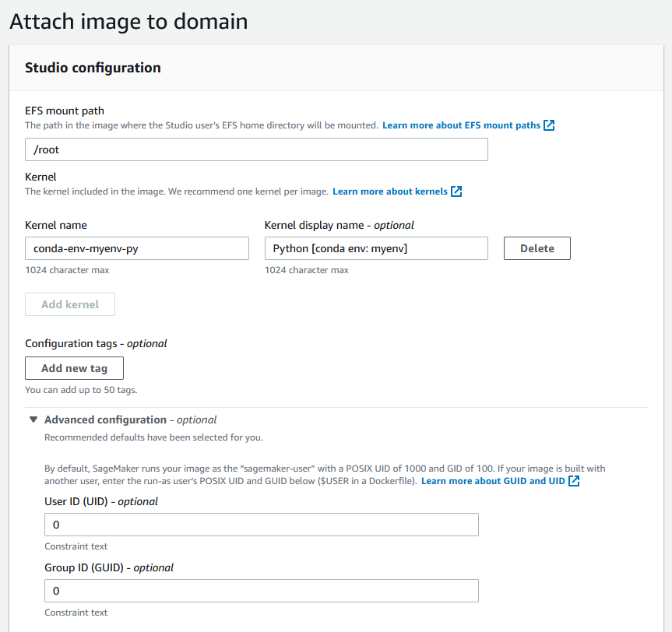Edit the Kernel display name input
Image resolution: width=672 pixels, height=632 pixels.
tap(376, 248)
